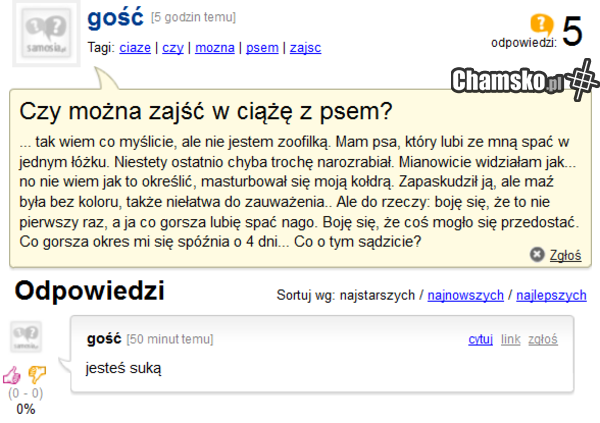Viewport: 600px width, 423px height.
Task: Click the thumbs up icon
Action: click(12, 376)
